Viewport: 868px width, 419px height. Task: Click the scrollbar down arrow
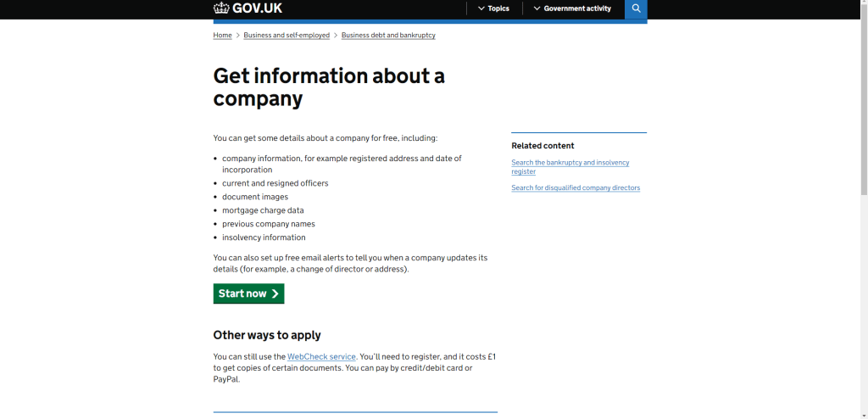point(863,415)
